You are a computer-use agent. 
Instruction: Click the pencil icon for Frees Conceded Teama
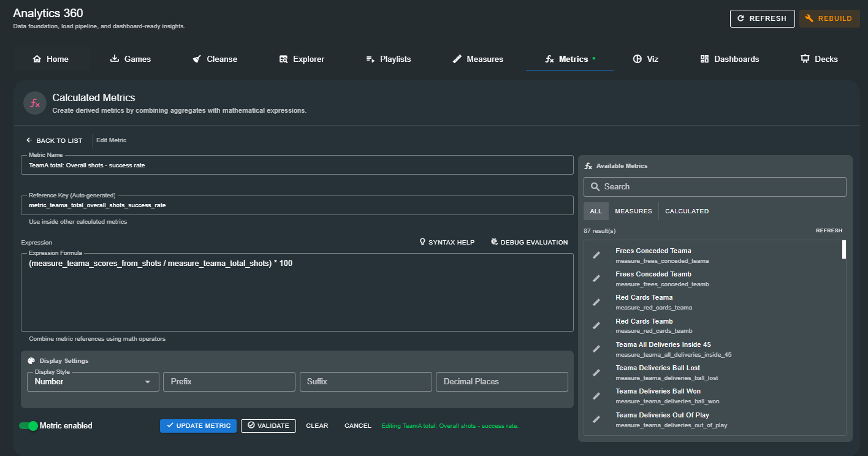[x=596, y=255]
